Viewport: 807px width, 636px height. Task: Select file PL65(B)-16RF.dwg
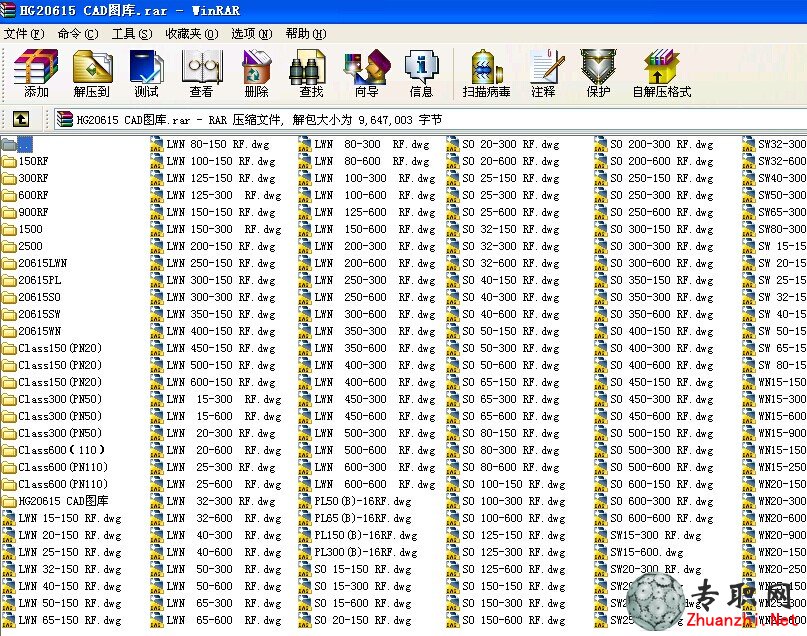(x=363, y=519)
